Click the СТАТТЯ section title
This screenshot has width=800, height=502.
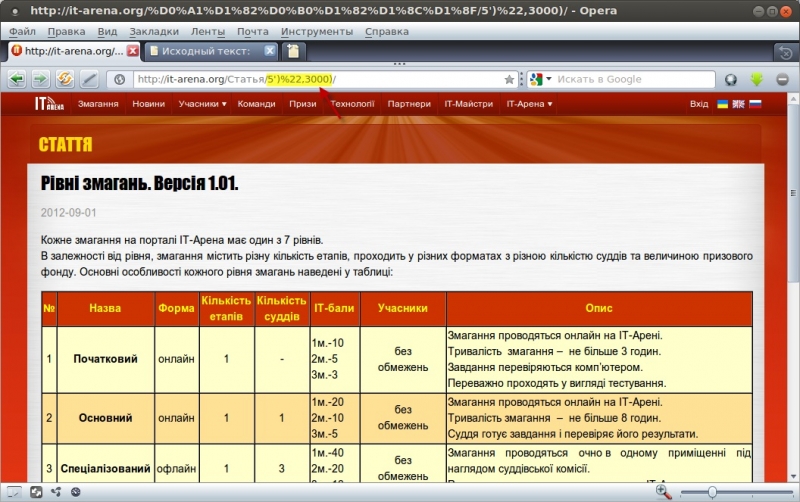pos(65,144)
